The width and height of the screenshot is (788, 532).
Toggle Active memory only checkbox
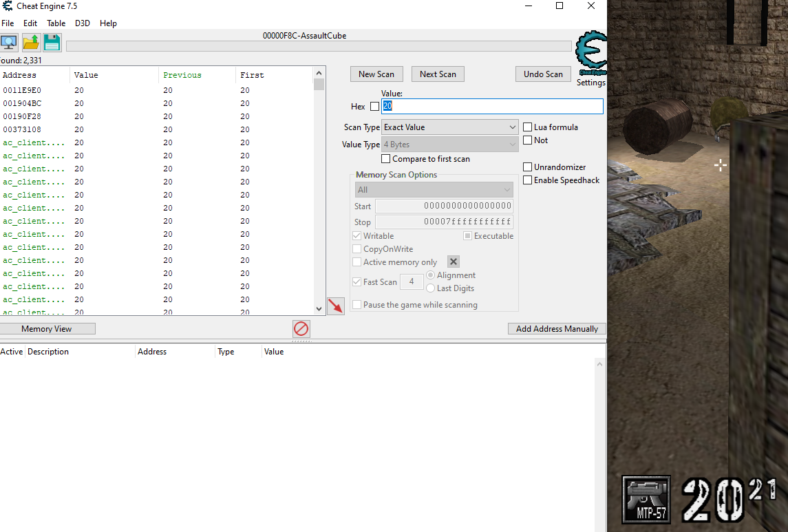click(356, 262)
